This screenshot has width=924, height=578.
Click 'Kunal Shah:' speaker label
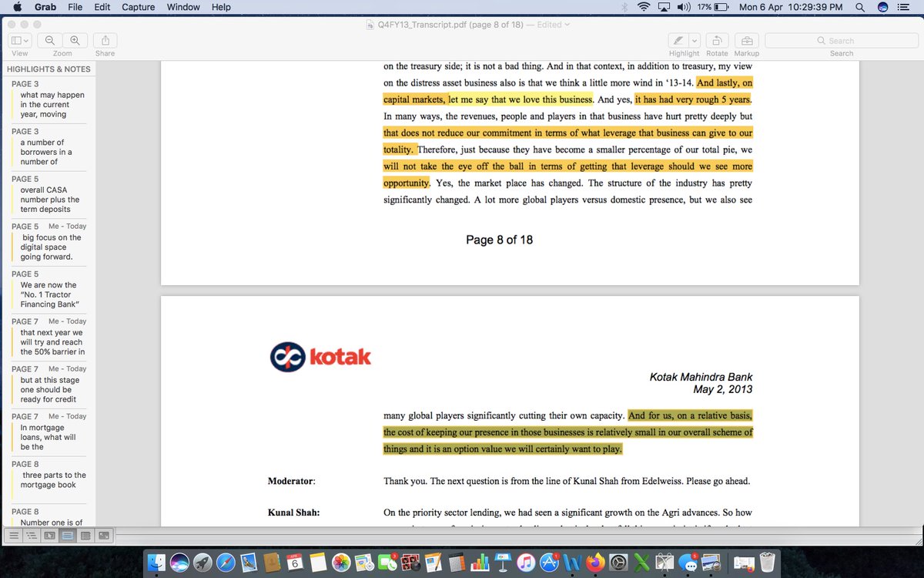(x=293, y=512)
